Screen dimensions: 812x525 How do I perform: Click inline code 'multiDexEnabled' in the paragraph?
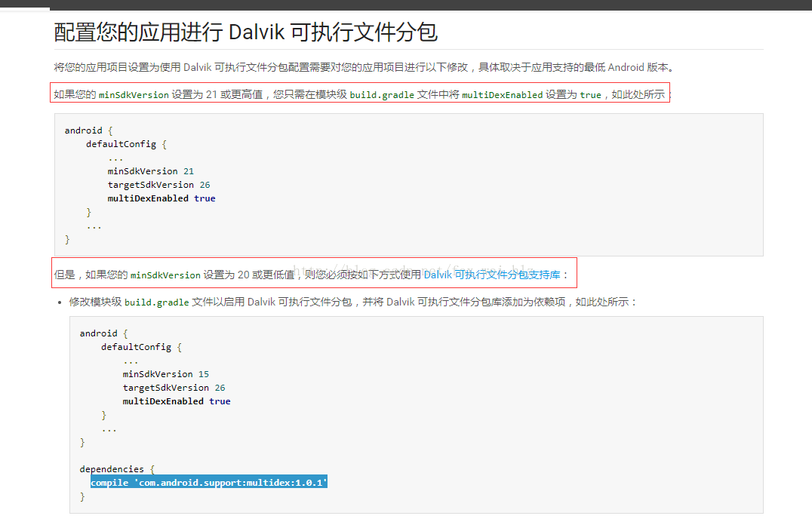coord(503,95)
